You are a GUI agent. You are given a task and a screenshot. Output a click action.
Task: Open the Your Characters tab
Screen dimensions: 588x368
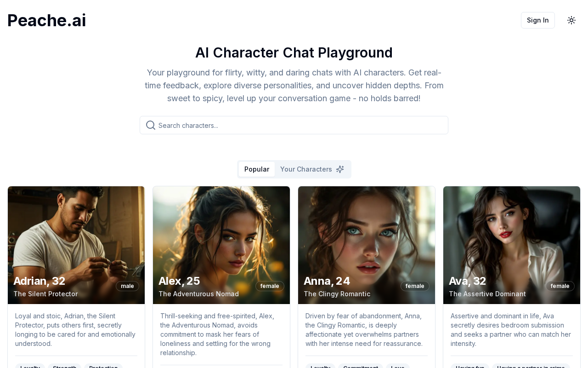[x=312, y=169]
